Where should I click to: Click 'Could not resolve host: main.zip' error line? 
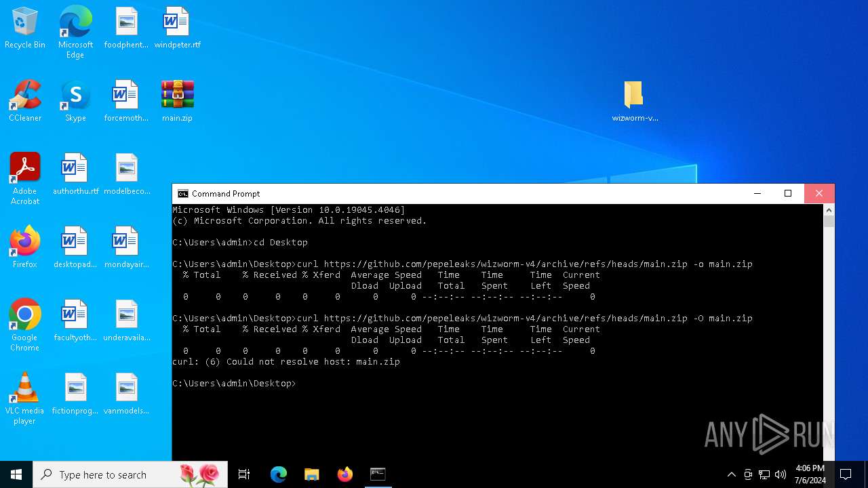click(x=286, y=362)
